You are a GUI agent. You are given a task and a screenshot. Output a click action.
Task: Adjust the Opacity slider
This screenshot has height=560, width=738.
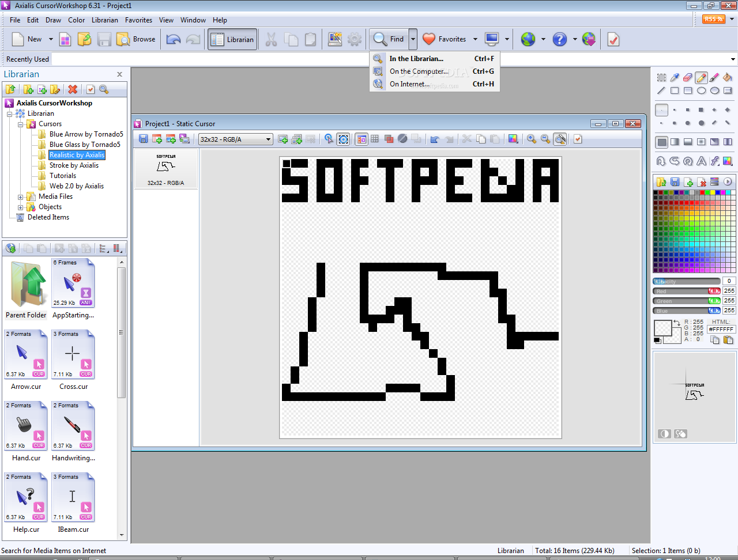pyautogui.click(x=686, y=281)
